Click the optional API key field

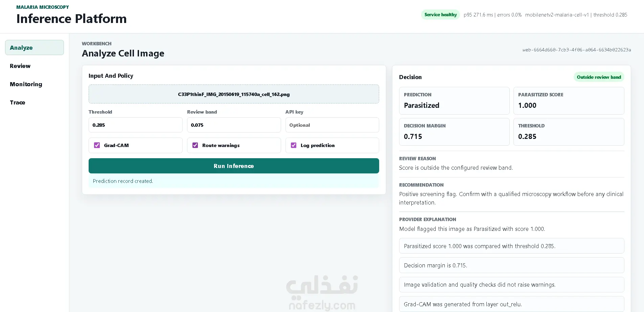tap(332, 125)
